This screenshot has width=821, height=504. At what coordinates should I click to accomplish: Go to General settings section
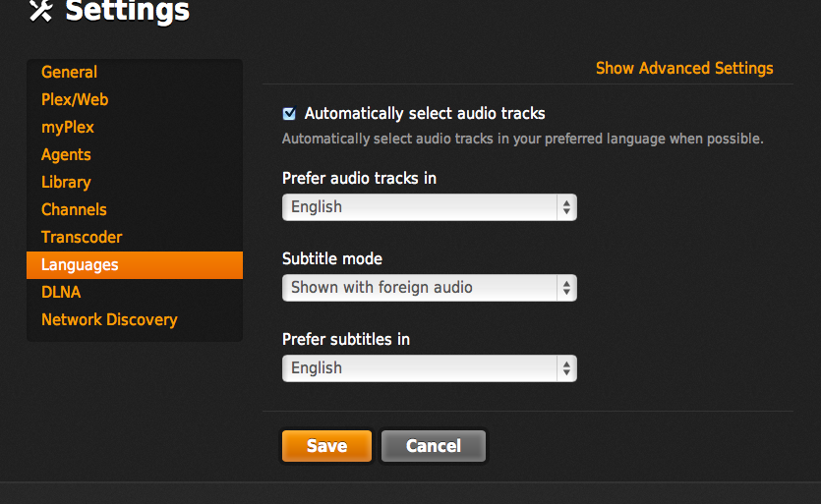[69, 72]
